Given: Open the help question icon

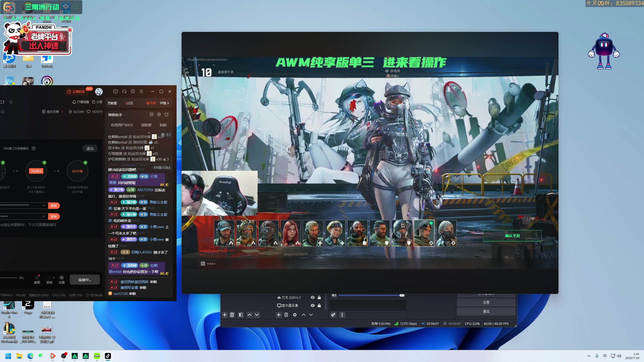Looking at the screenshot, I should pyautogui.click(x=133, y=92).
